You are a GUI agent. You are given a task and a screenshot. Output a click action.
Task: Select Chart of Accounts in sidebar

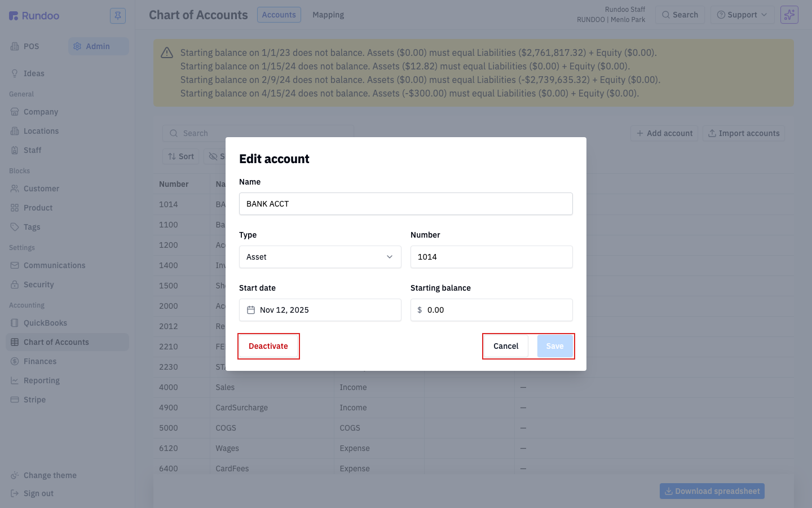[x=67, y=342]
